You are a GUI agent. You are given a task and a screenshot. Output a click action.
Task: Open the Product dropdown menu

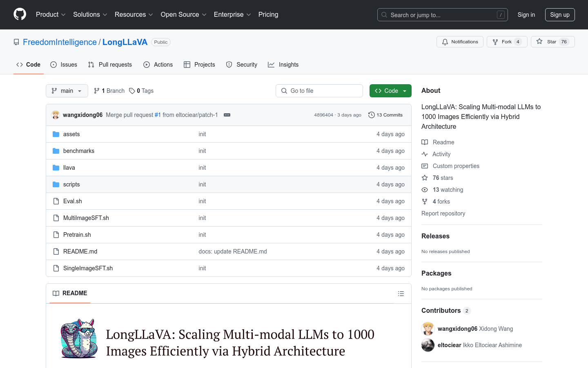(51, 15)
